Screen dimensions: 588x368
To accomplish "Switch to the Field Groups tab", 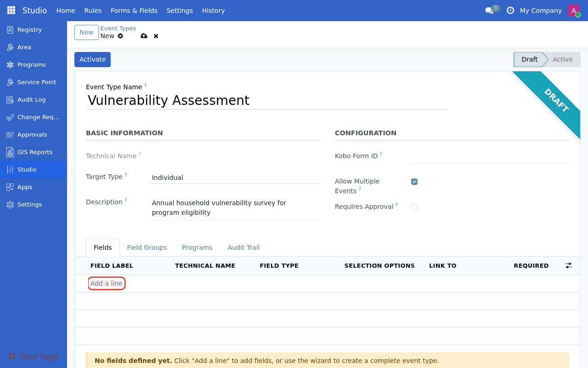I will 147,247.
